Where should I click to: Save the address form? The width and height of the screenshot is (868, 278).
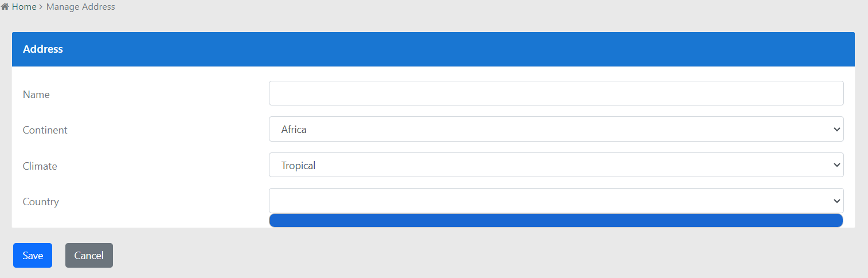[33, 256]
